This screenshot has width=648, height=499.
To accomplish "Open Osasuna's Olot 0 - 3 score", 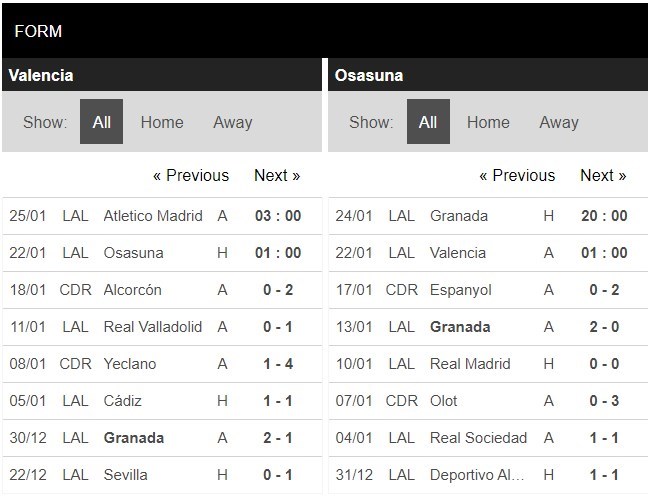I will pos(604,401).
